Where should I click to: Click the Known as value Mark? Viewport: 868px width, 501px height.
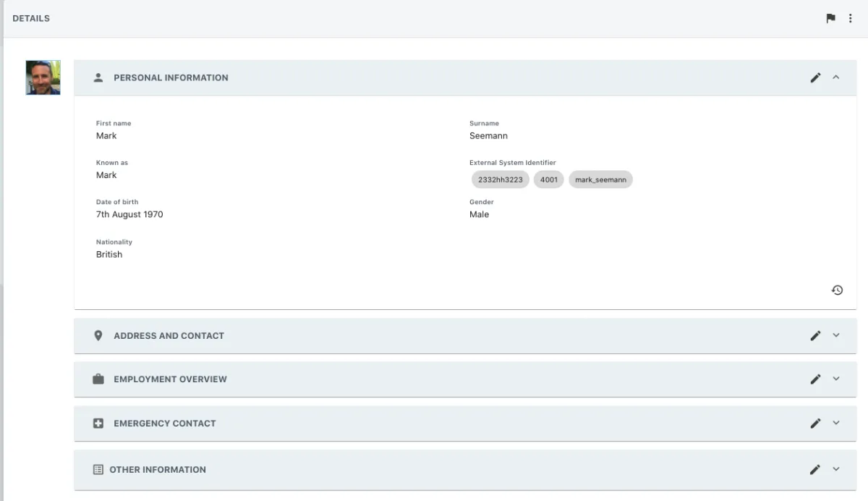[x=106, y=174]
